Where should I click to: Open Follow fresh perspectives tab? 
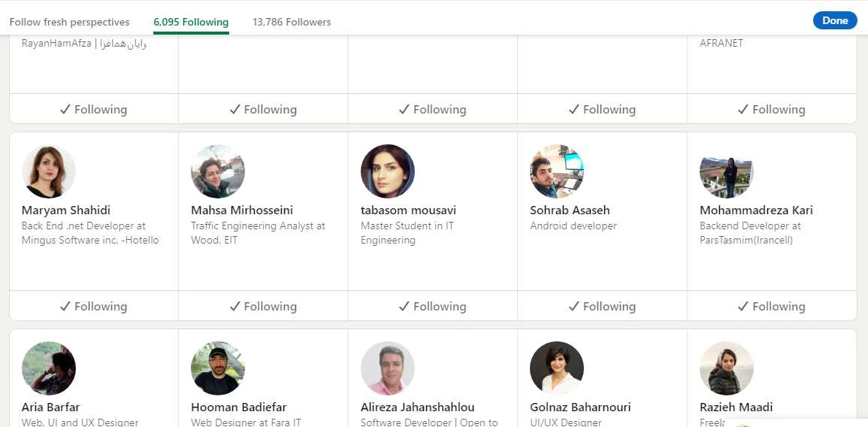69,22
